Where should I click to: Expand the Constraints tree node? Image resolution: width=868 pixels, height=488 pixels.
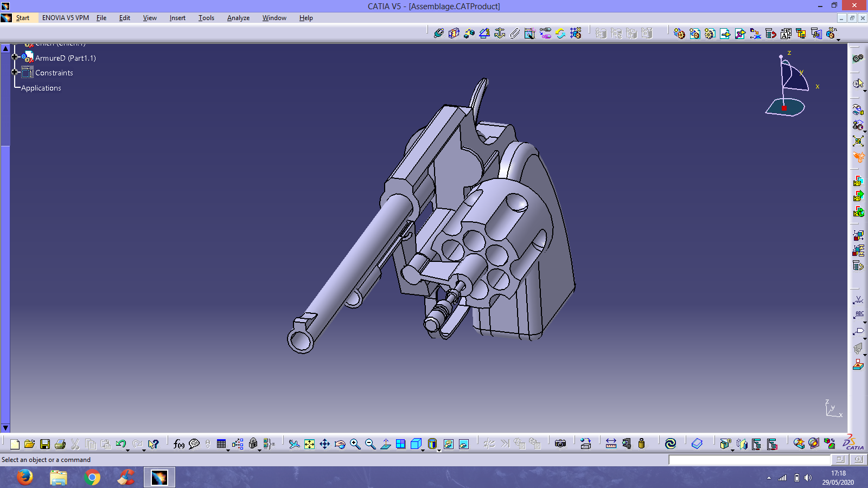pos(15,72)
